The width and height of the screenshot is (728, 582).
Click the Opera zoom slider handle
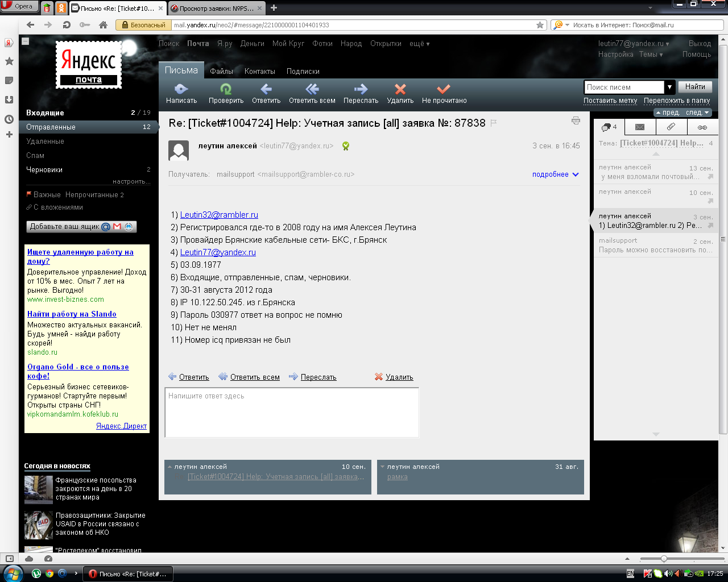664,559
